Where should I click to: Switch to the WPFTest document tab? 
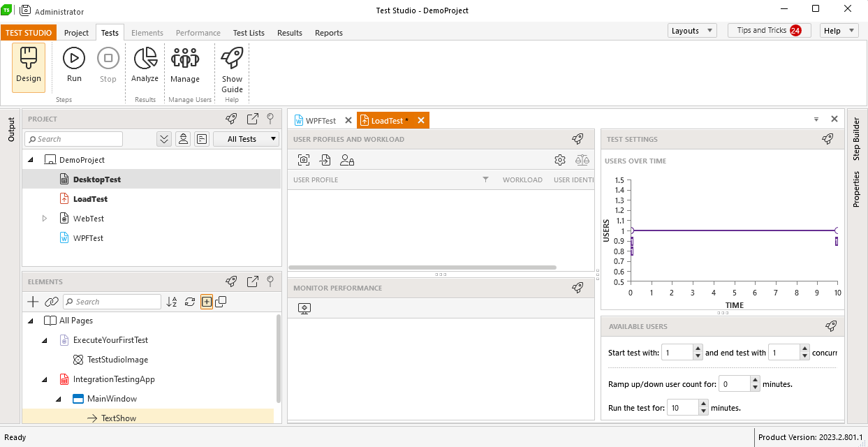click(321, 121)
